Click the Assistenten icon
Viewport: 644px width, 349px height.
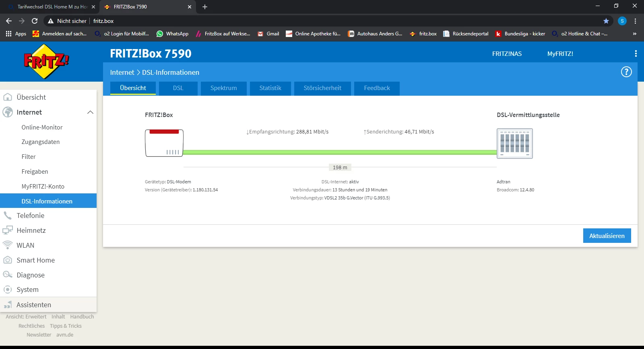point(8,305)
